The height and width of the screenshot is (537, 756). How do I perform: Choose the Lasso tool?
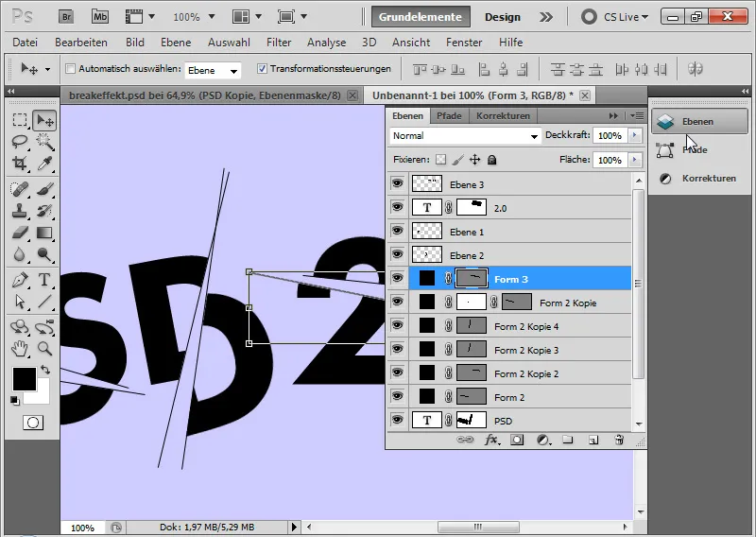(x=20, y=142)
